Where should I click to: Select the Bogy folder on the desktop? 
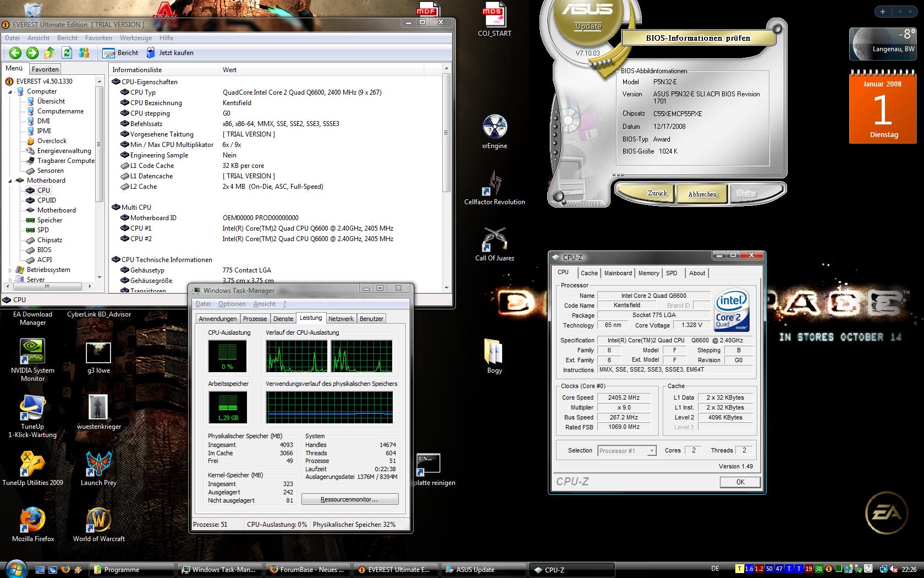pyautogui.click(x=494, y=356)
